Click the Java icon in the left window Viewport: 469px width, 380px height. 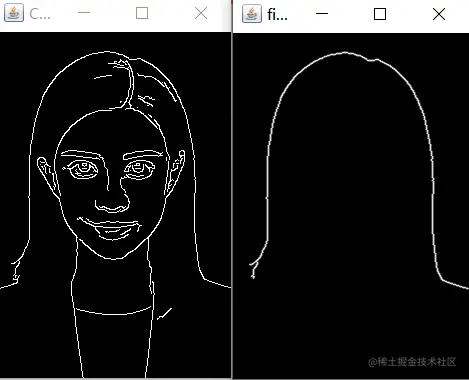click(x=14, y=13)
